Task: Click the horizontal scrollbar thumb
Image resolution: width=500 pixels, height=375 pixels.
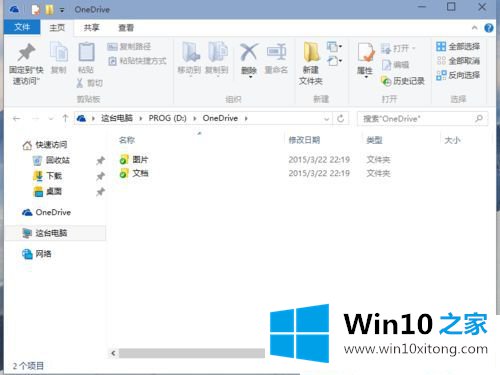Action: pyautogui.click(x=192, y=353)
